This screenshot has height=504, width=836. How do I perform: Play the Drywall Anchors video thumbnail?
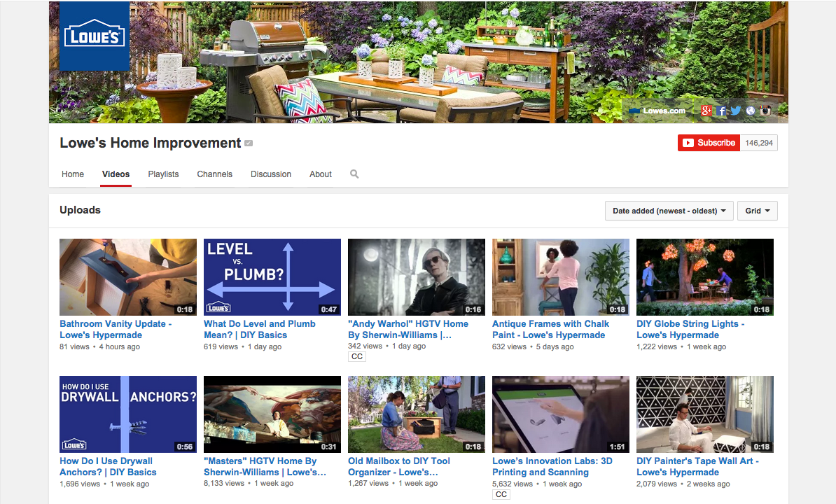tap(128, 414)
